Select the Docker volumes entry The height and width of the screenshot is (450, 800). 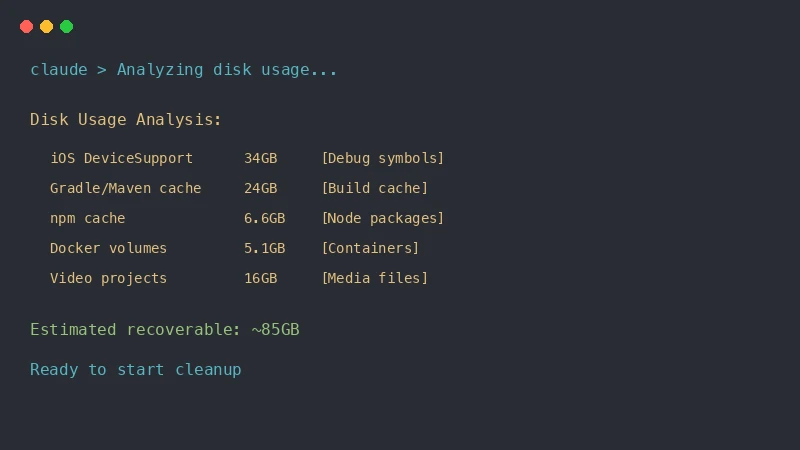coord(108,248)
